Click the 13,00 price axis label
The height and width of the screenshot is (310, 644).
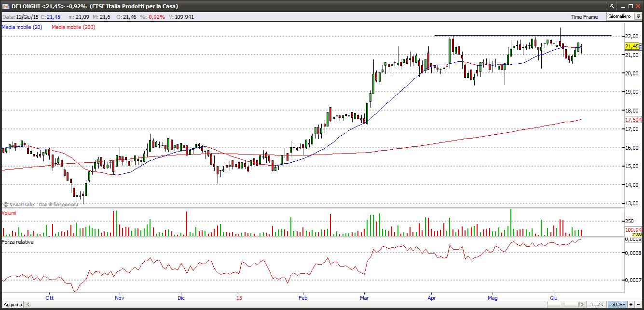click(631, 203)
